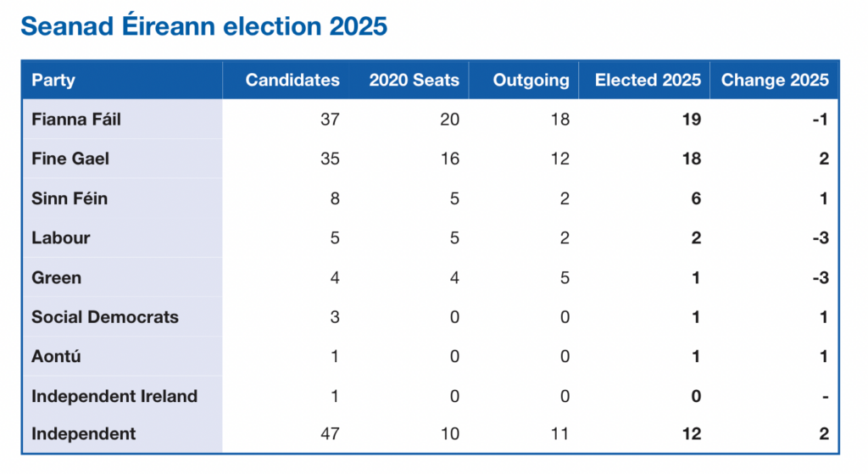Click the Independent Ireland party name
Image resolution: width=868 pixels, height=474 pixels.
click(x=114, y=396)
